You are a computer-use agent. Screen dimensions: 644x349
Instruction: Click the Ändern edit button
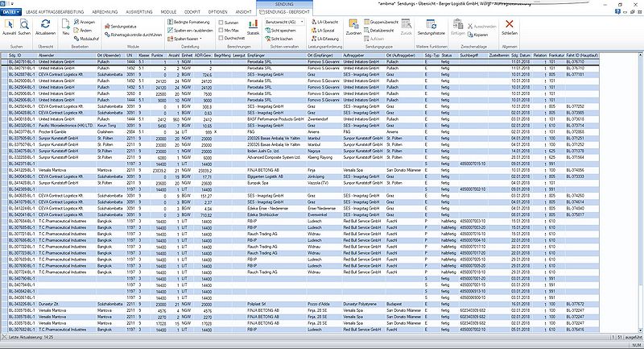tap(83, 31)
